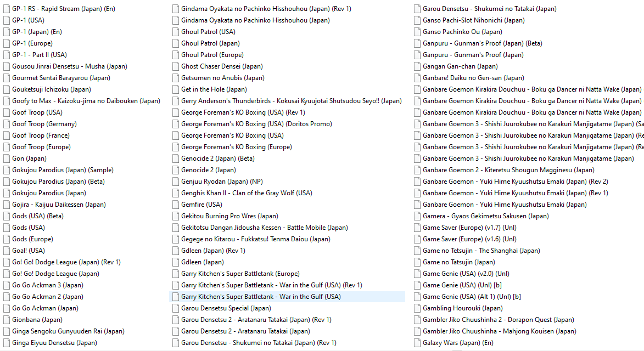
Task: Click the icon for George Foreman's KO Boxing (Doritos Promo)
Action: click(176, 124)
